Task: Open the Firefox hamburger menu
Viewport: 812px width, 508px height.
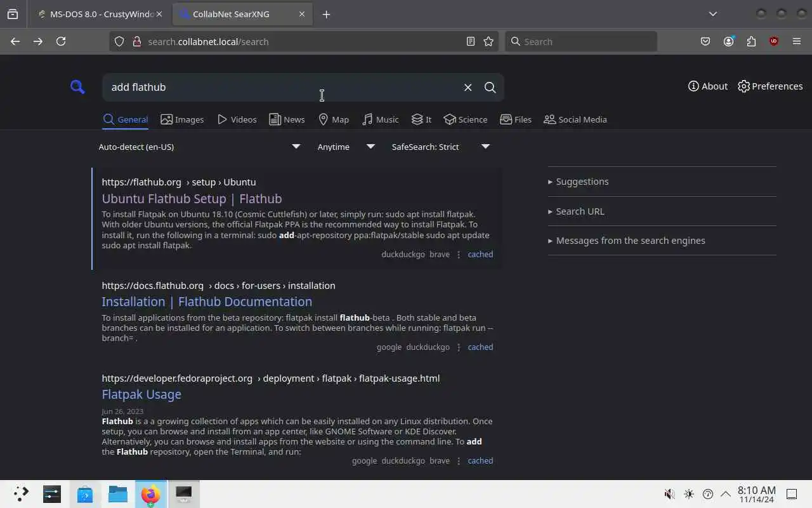Action: [x=797, y=41]
